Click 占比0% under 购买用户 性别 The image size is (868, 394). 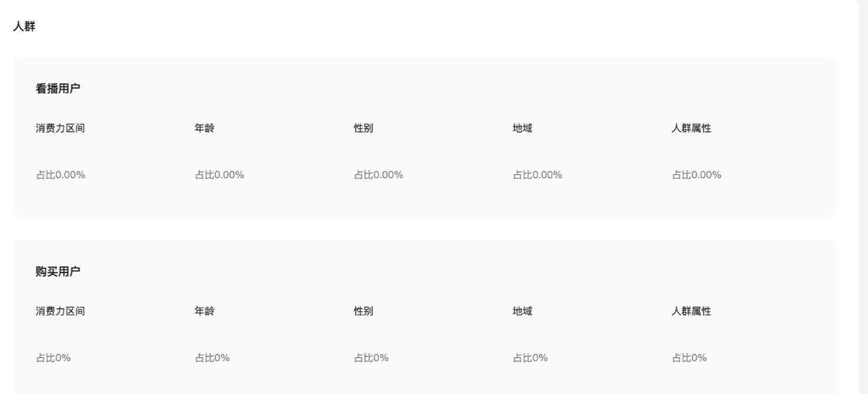point(371,358)
